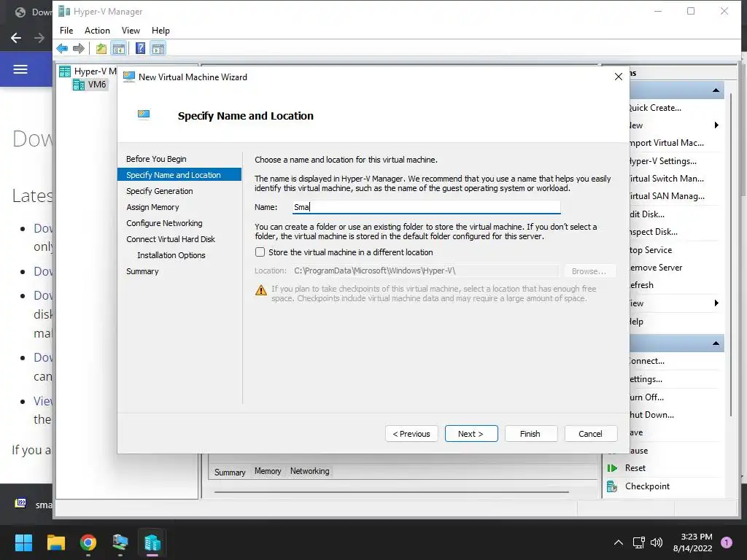Open Google Chrome from taskbar
The image size is (747, 560).
[x=88, y=542]
